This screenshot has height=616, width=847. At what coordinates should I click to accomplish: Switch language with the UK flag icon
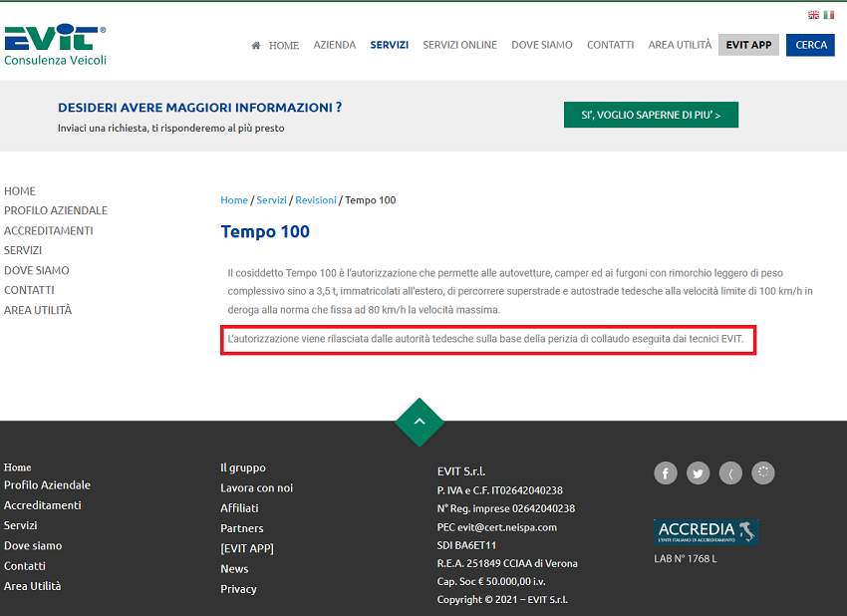tap(813, 15)
